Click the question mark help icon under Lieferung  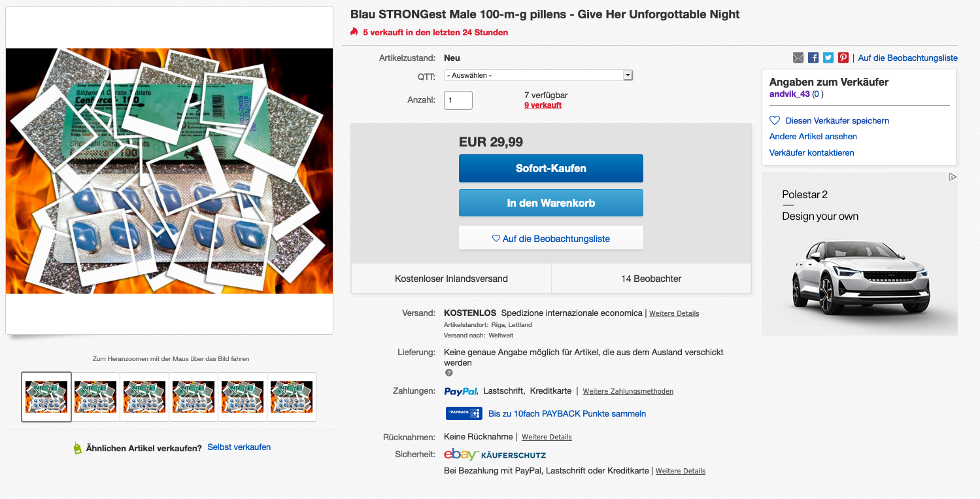coord(448,373)
